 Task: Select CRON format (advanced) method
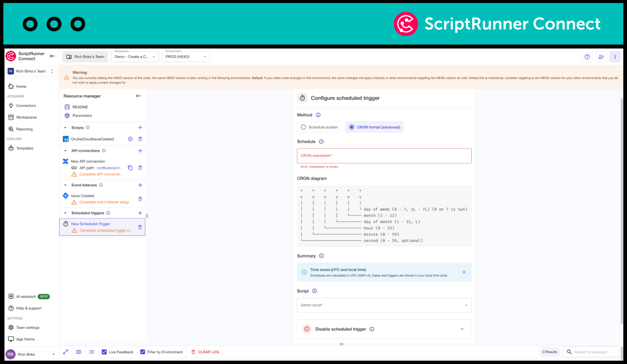(x=374, y=127)
